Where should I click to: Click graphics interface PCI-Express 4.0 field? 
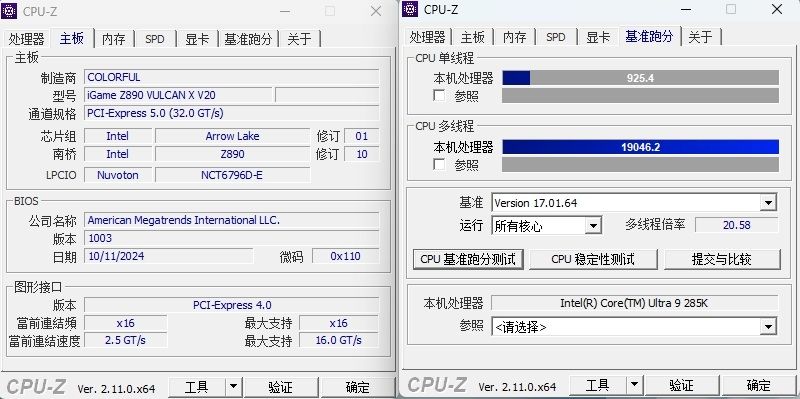232,305
